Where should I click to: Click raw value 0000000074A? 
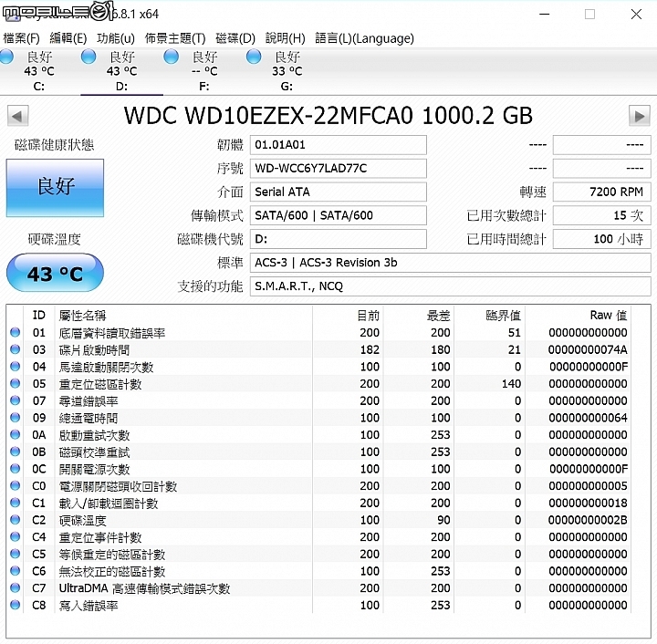[x=588, y=349]
